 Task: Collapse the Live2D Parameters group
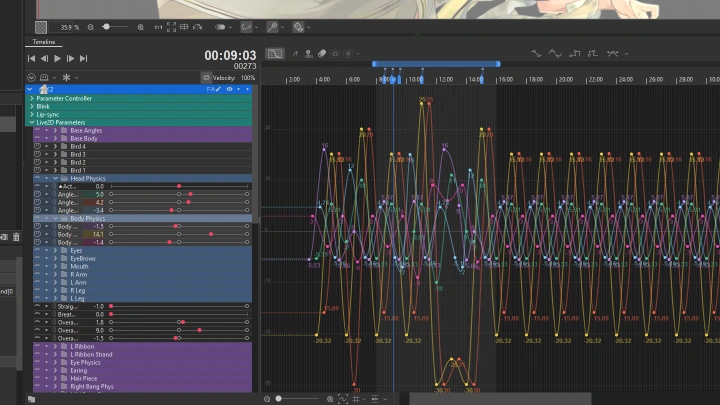pos(33,122)
